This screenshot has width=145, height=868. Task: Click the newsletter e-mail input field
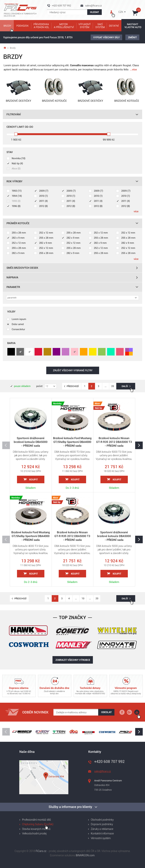click(76, 712)
